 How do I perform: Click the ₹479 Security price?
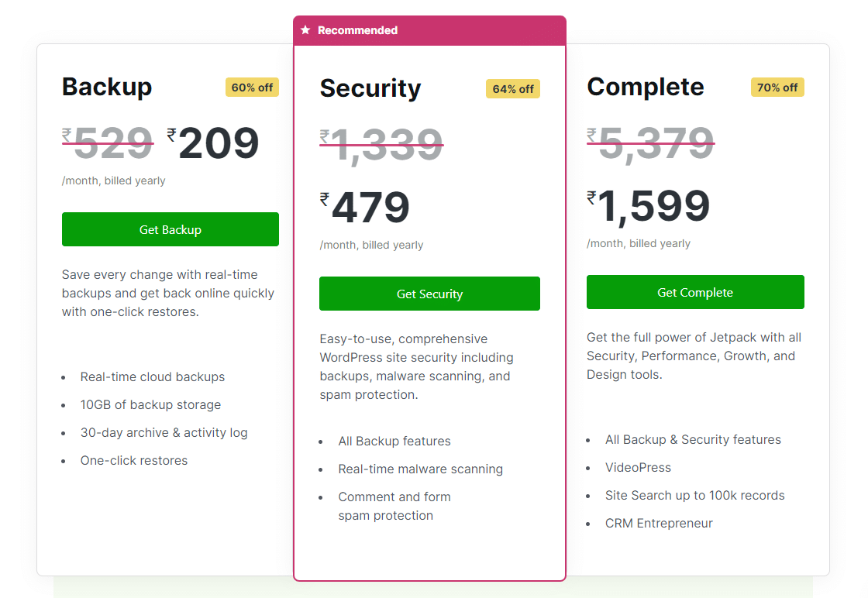tap(365, 208)
